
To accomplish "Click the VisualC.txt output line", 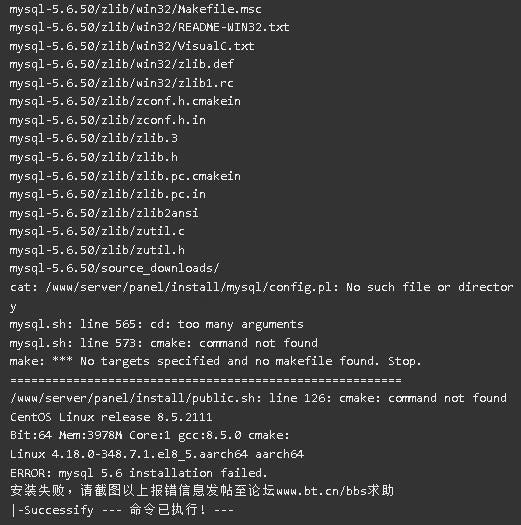I will [132, 46].
